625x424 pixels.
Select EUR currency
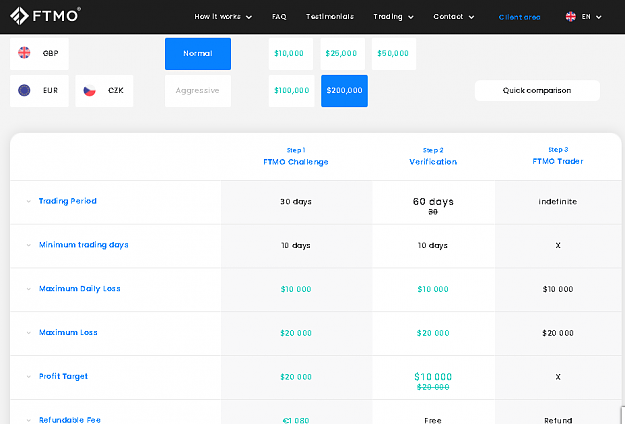(x=39, y=91)
